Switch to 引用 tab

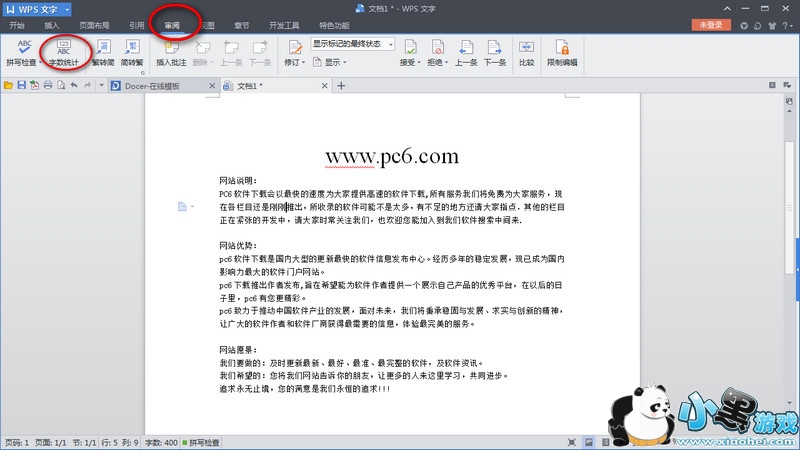137,26
